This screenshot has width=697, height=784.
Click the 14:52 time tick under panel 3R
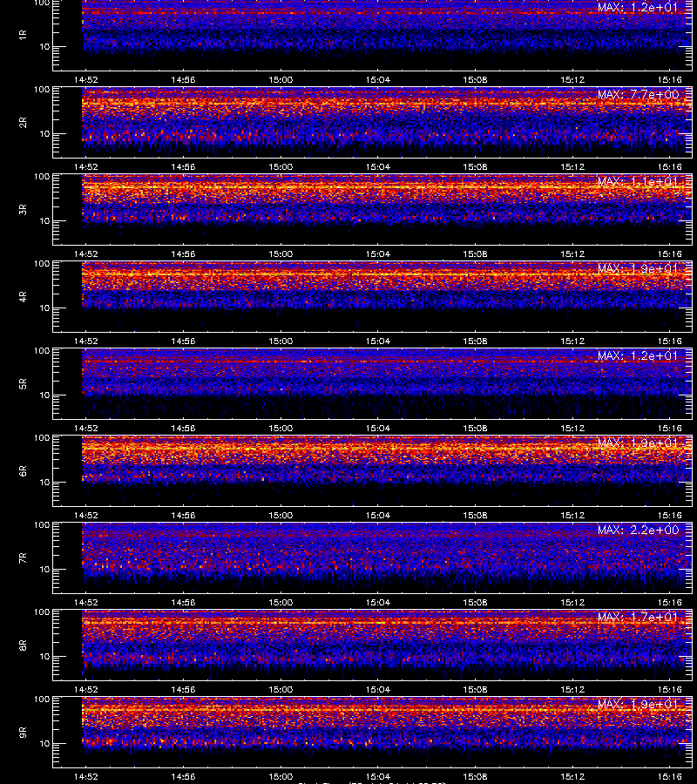[86, 253]
